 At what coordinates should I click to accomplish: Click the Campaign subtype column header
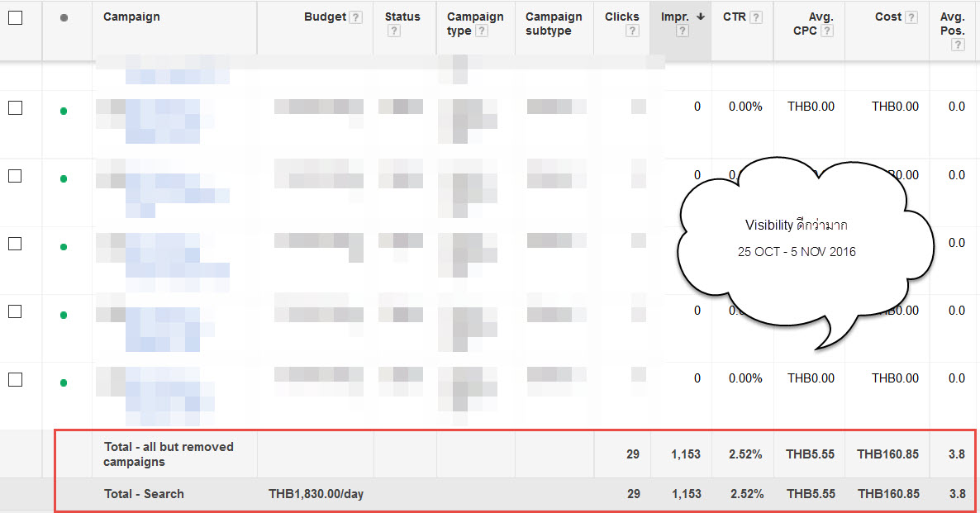[x=554, y=23]
